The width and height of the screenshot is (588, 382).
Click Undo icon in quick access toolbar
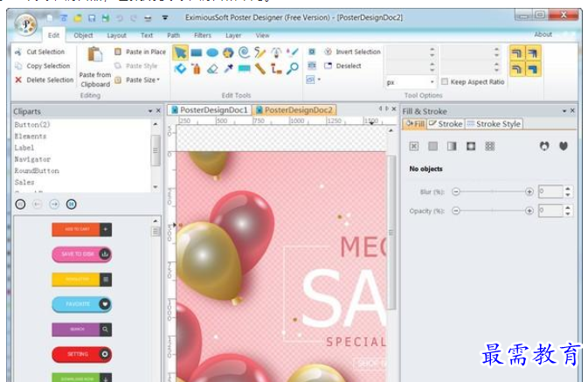coord(120,18)
